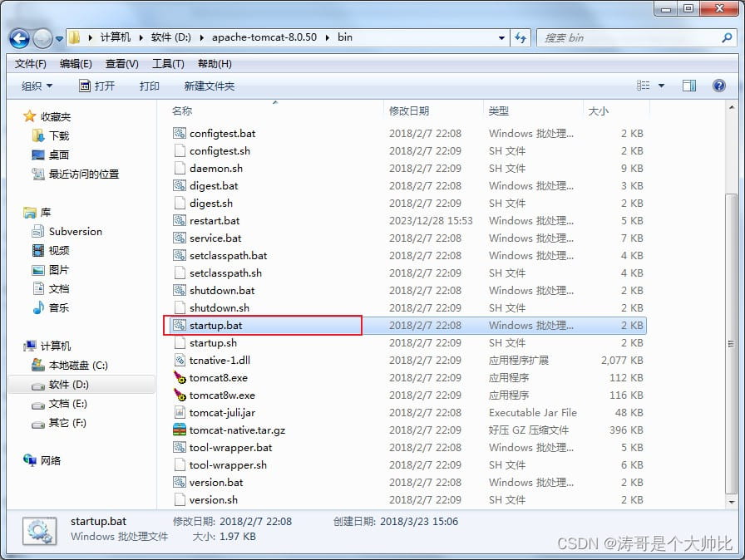745x560 pixels.
Task: Toggle the preview pane icon
Action: point(689,86)
